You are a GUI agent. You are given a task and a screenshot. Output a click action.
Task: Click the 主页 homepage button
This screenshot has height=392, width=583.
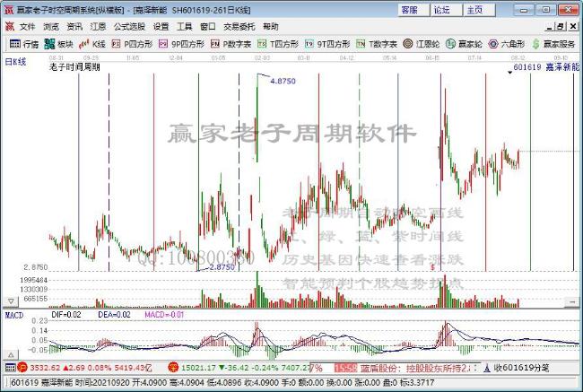tap(478, 10)
